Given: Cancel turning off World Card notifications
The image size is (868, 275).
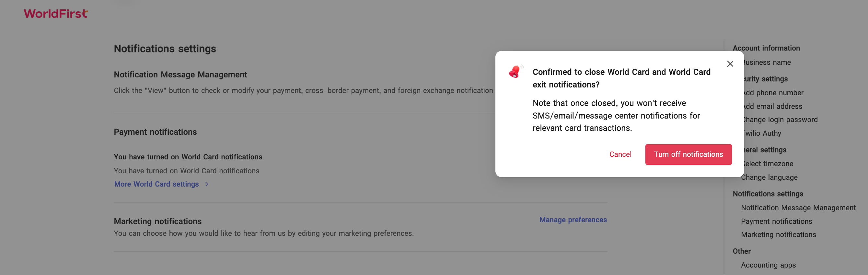Looking at the screenshot, I should (620, 154).
